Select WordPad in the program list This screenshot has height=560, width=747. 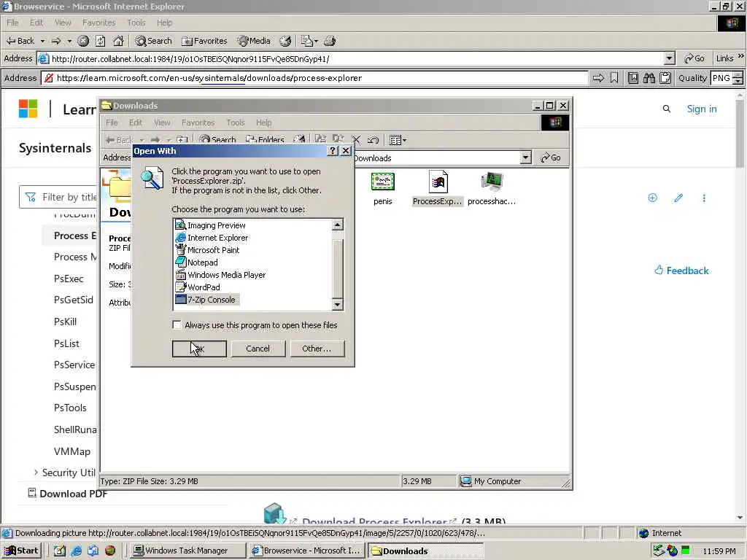click(198, 287)
